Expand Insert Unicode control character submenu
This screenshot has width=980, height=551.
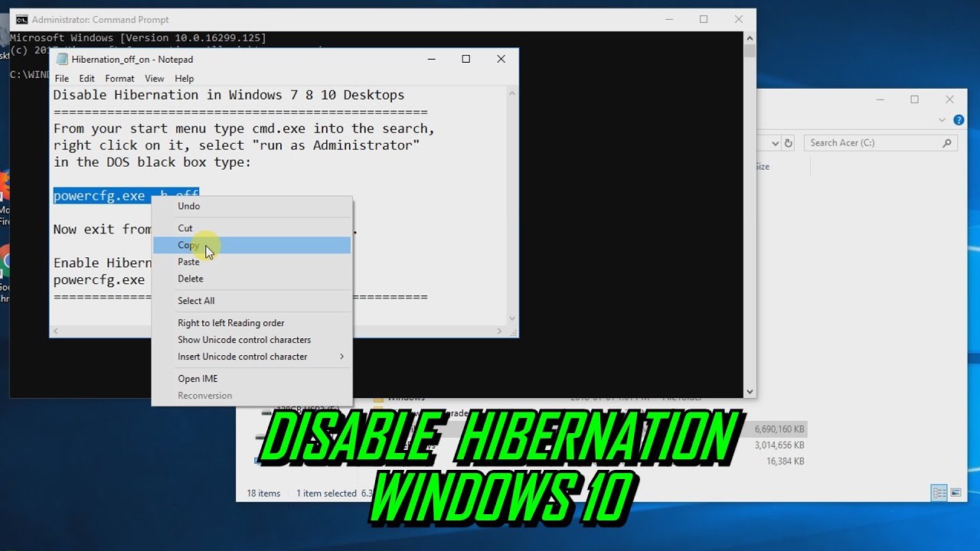pos(252,357)
